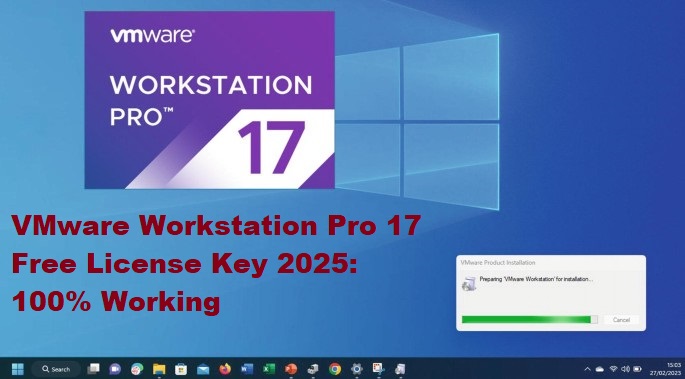Open Task View from the taskbar
Image resolution: width=685 pixels, height=379 pixels.
93,369
